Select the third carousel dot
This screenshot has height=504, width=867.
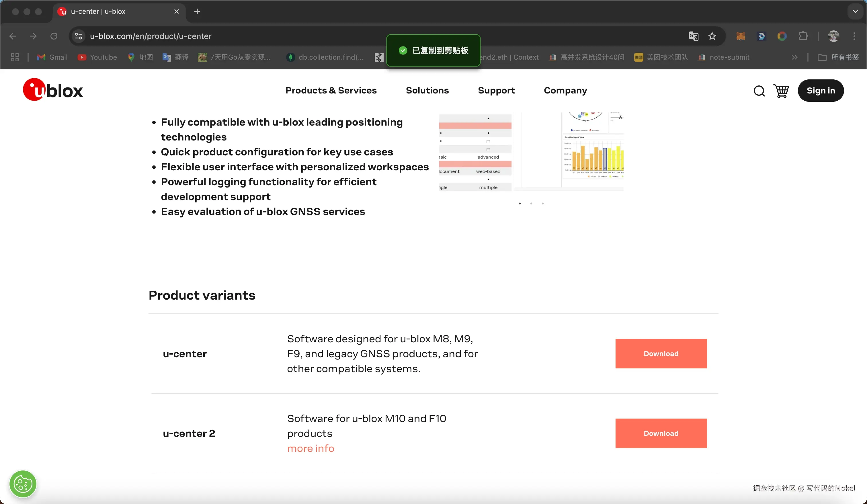click(x=542, y=204)
